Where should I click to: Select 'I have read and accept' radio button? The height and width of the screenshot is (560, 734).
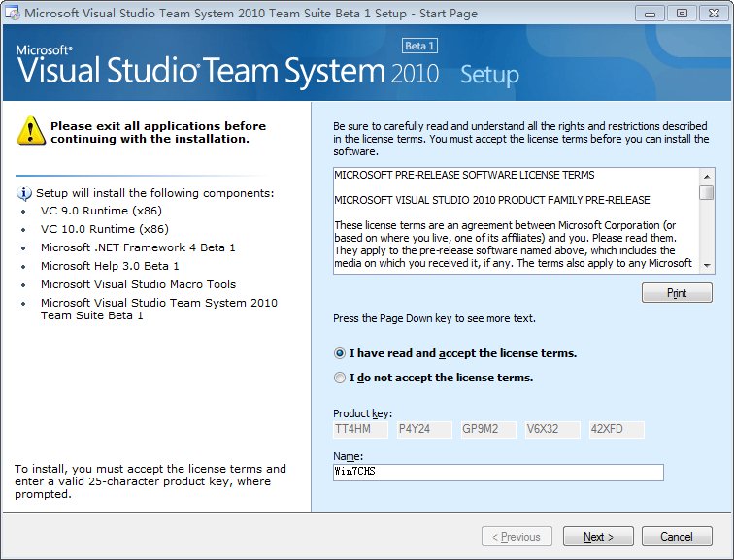[340, 353]
